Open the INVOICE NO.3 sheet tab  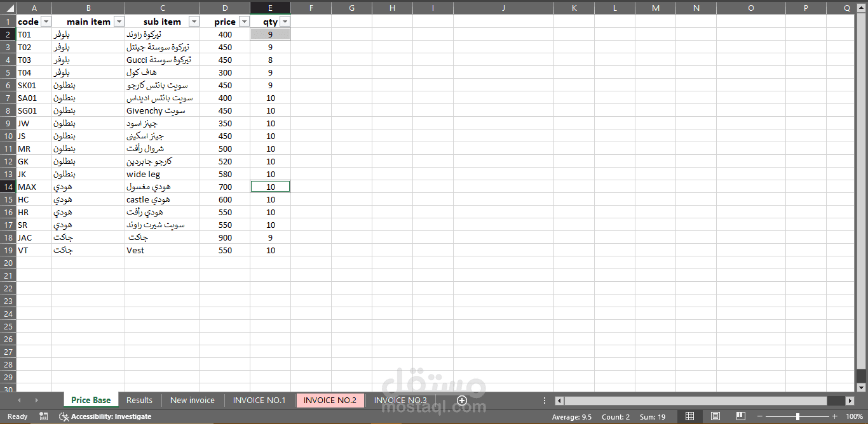click(x=400, y=400)
